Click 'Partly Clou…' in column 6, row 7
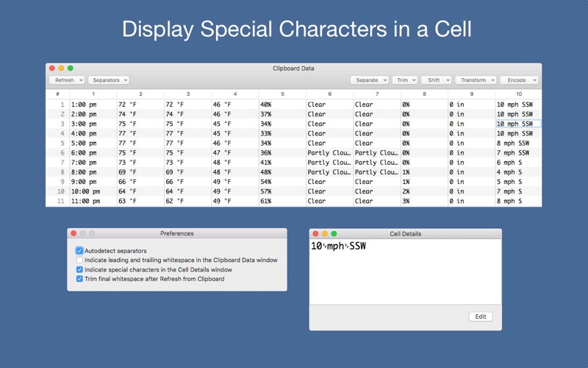 click(329, 162)
